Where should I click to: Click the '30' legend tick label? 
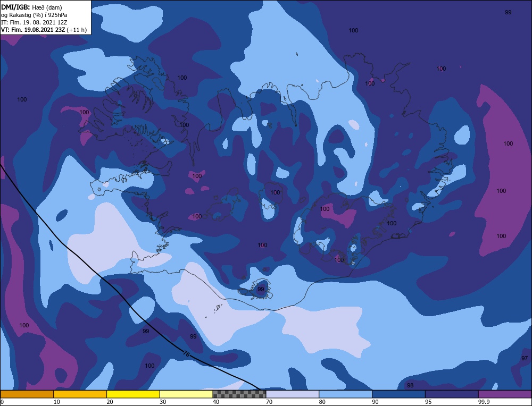163,402
